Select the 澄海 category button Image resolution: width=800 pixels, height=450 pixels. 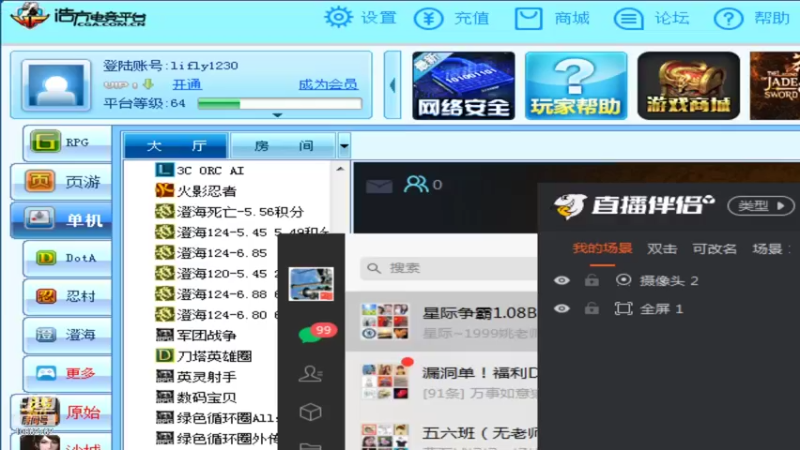67,335
